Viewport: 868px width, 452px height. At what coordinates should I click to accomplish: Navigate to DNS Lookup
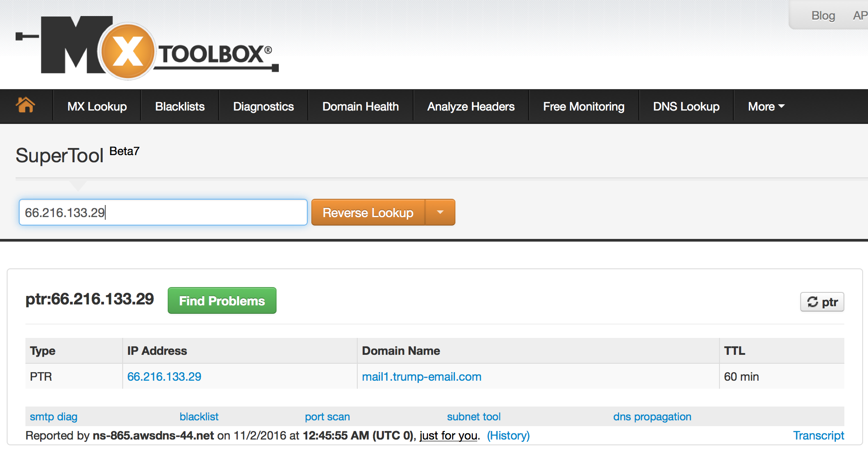click(686, 107)
